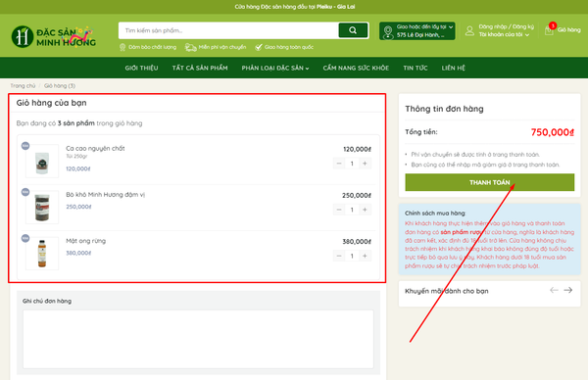Expand the Phân loại đặc sản menu

point(275,68)
